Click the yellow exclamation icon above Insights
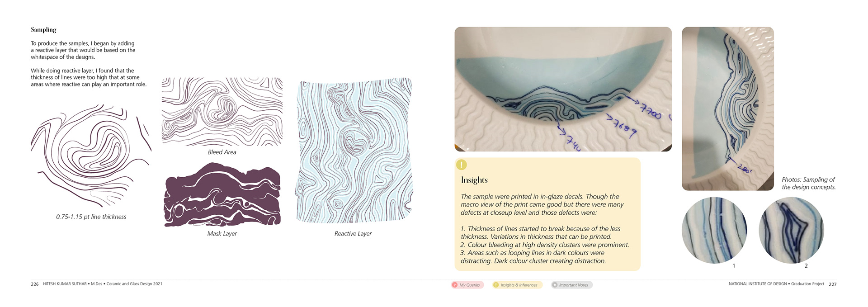The height and width of the screenshot is (307, 868). click(461, 165)
